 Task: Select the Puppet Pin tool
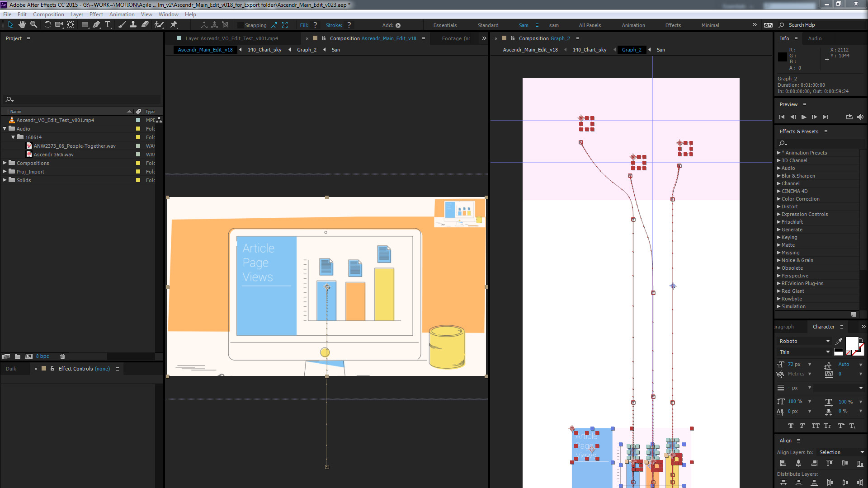tap(174, 25)
